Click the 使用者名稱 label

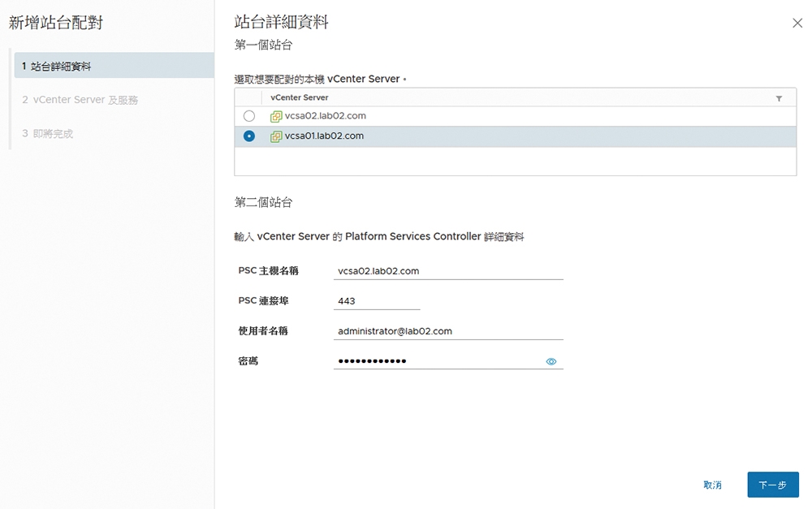pos(263,331)
